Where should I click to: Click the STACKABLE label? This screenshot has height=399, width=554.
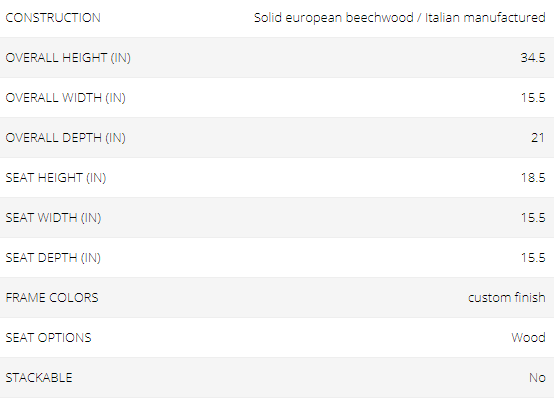tap(39, 377)
